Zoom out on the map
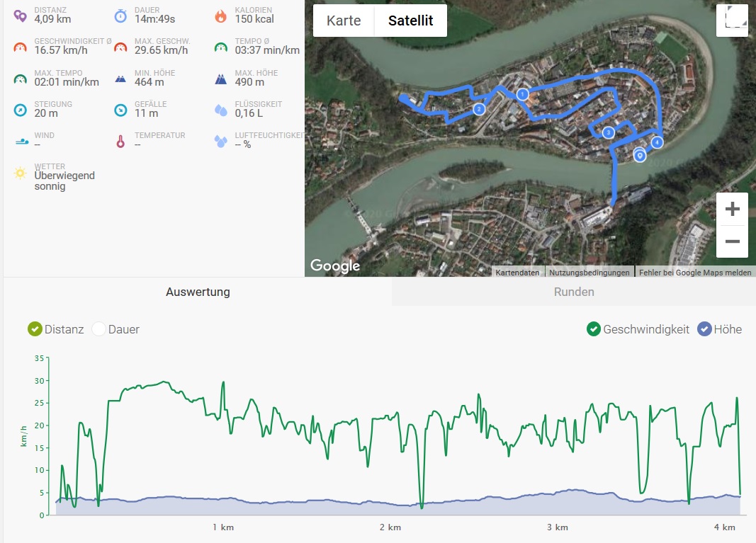Screen dimensions: 756x543 coord(732,241)
